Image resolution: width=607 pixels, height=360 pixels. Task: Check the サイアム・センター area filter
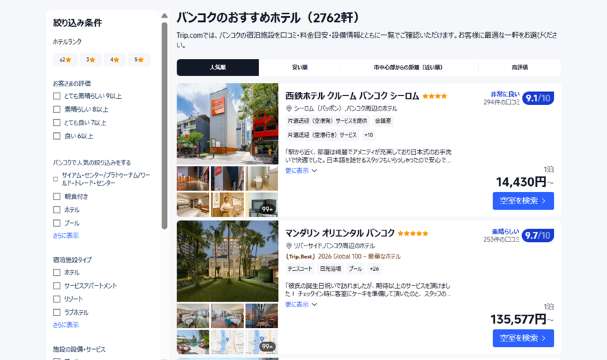coord(55,179)
